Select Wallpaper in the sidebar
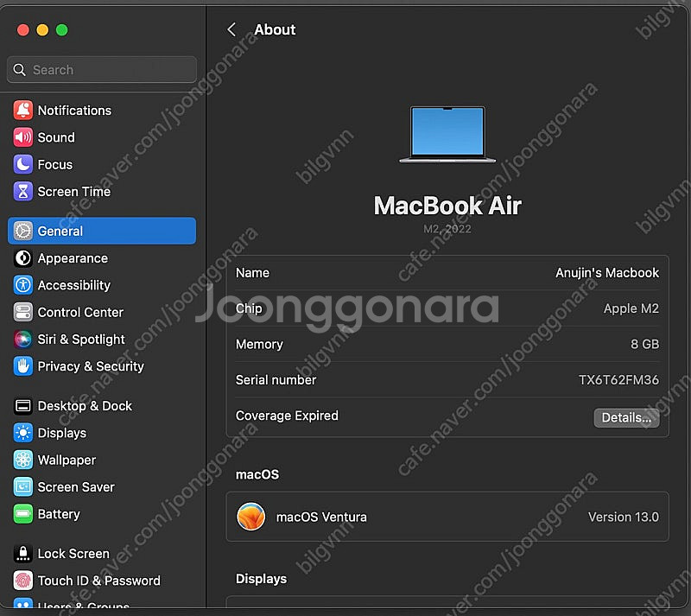Viewport: 691px width, 616px height. tap(67, 460)
